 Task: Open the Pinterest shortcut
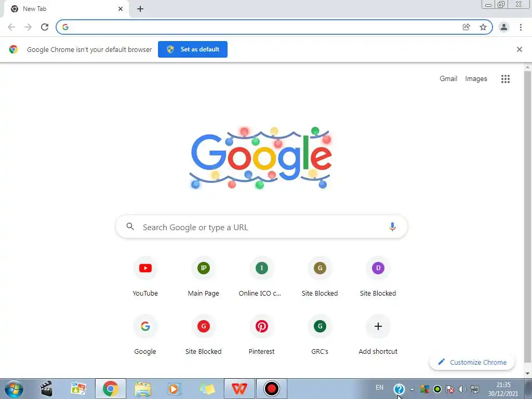pyautogui.click(x=262, y=335)
